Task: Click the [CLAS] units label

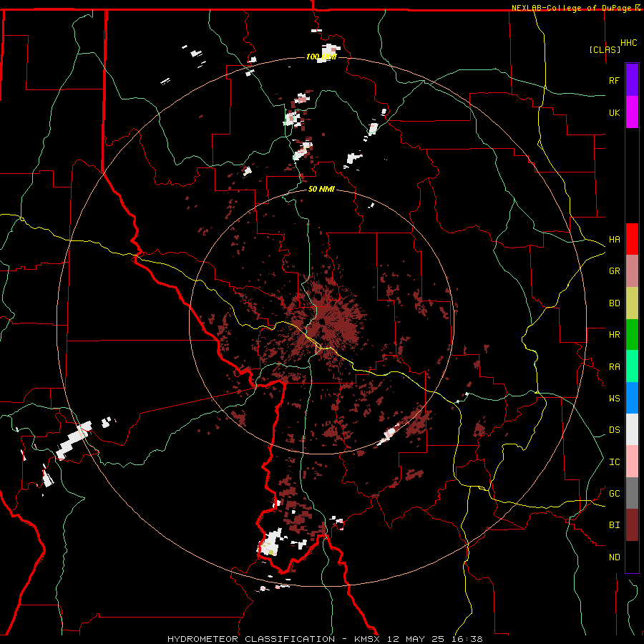Action: (x=605, y=49)
